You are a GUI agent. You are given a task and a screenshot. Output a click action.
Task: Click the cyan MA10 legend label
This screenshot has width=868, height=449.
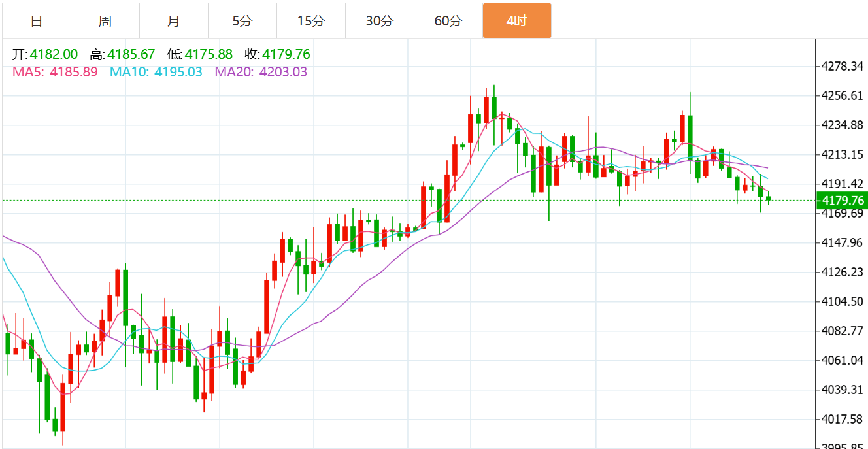(156, 72)
